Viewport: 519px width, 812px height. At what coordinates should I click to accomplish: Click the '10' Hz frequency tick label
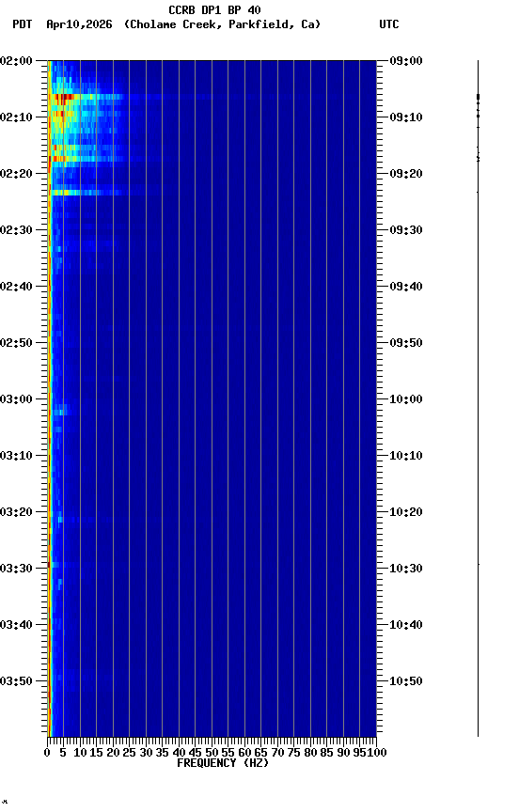click(x=80, y=753)
